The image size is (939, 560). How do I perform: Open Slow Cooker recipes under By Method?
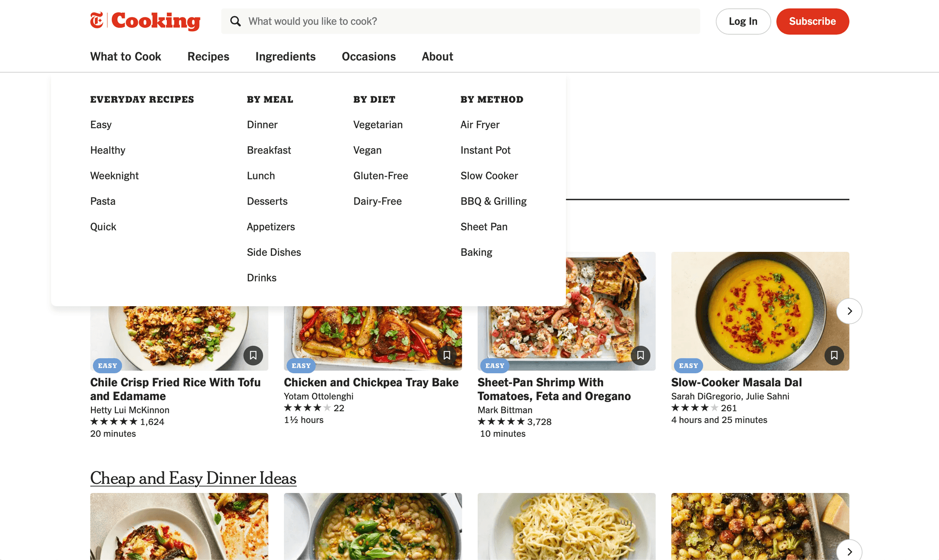coord(489,176)
